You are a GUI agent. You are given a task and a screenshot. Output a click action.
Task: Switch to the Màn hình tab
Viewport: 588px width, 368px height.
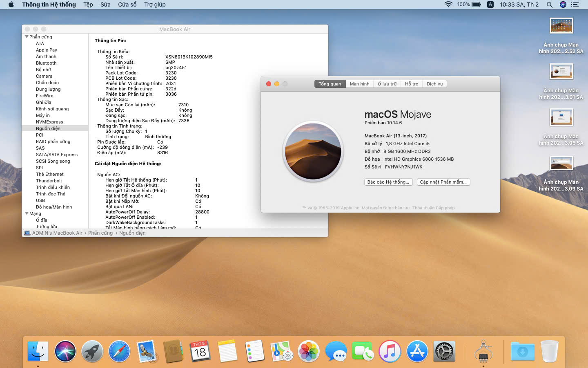click(359, 84)
